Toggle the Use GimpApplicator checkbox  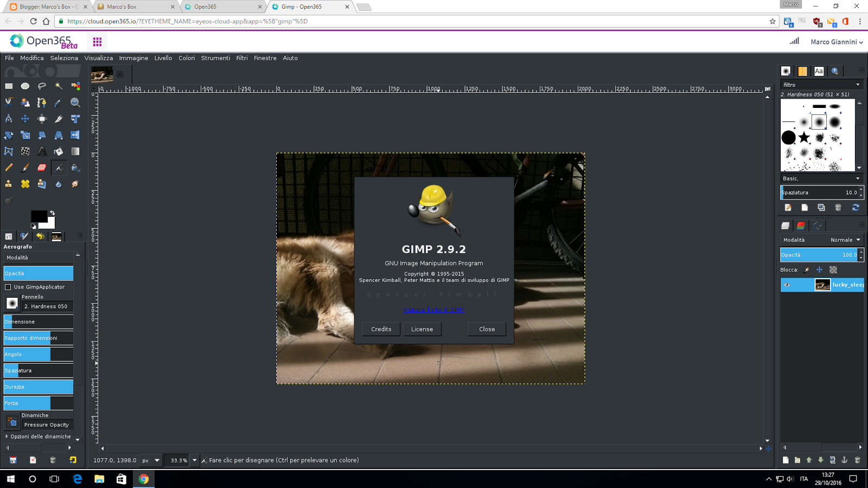8,287
